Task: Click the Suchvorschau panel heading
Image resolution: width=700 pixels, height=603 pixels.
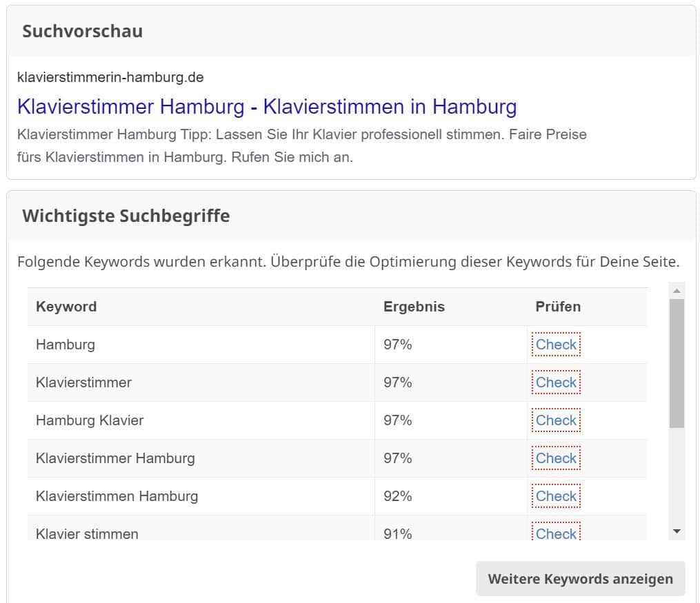Action: [83, 31]
